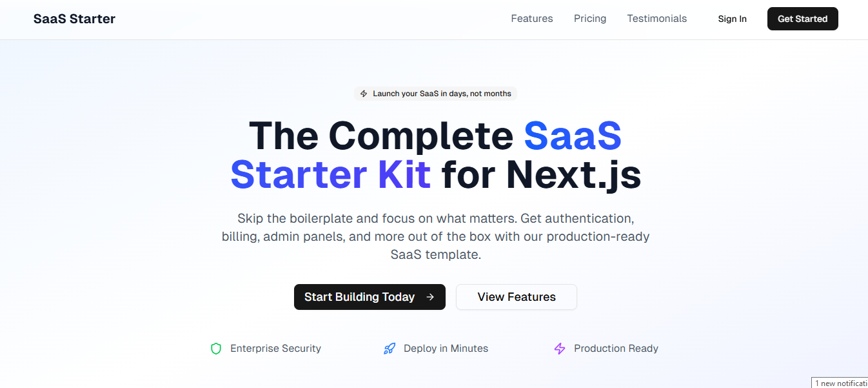The height and width of the screenshot is (388, 868).
Task: Open the Testimonials navigation item
Action: [x=656, y=19]
